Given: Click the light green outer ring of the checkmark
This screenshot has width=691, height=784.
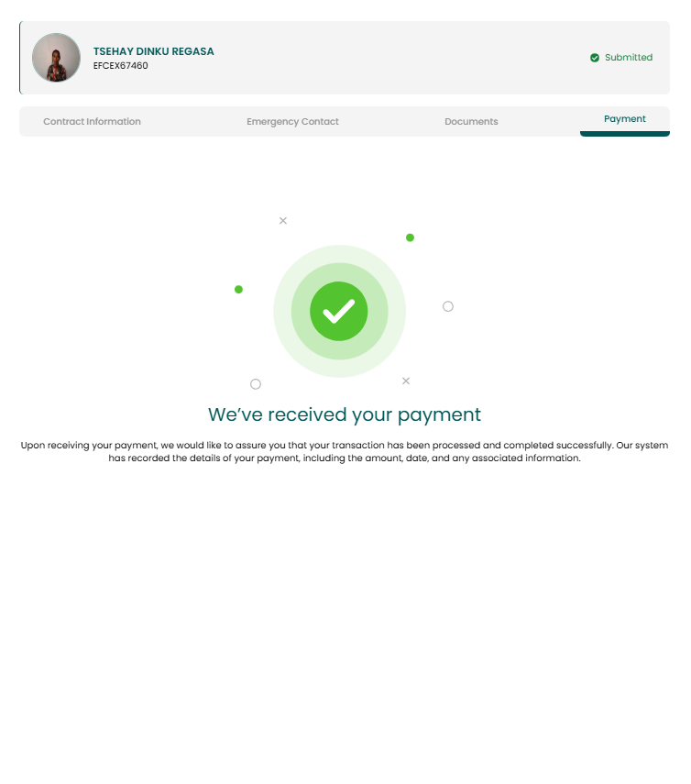Looking at the screenshot, I should pos(339,253).
